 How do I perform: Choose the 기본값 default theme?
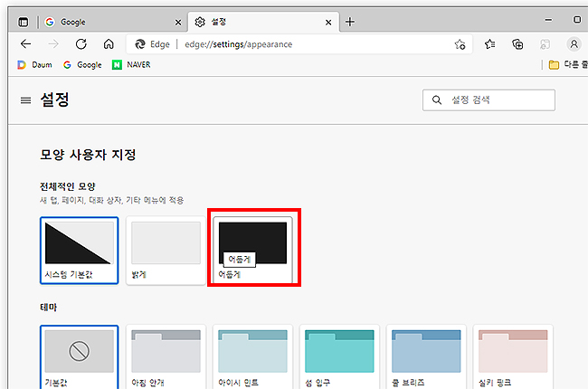(79, 356)
